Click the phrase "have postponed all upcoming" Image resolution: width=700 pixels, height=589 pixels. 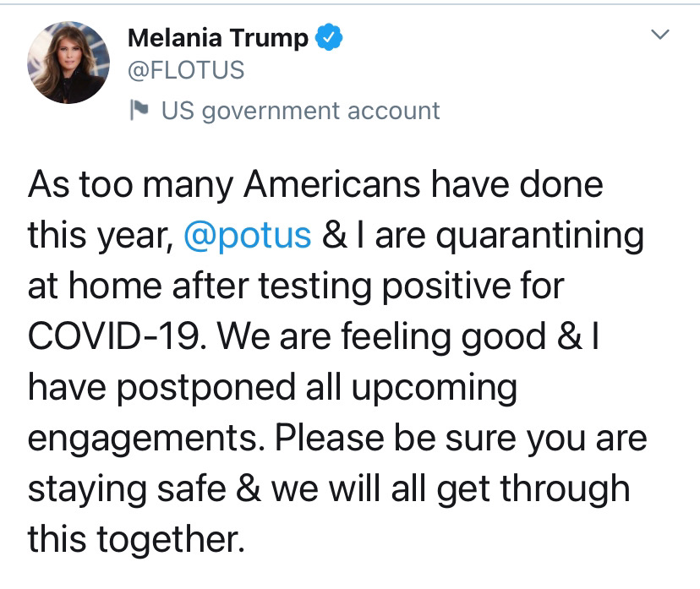pos(272,387)
